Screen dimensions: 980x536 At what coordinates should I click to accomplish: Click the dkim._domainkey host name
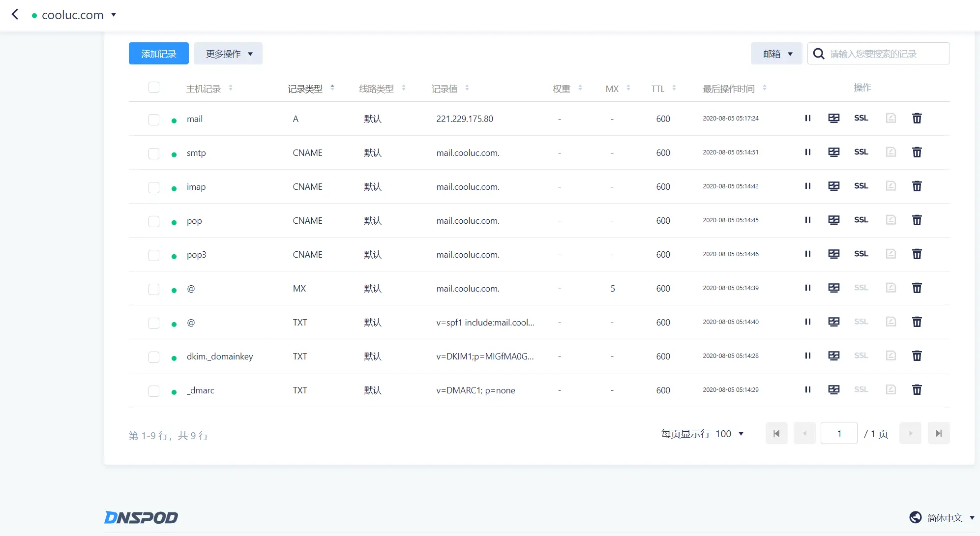tap(220, 357)
